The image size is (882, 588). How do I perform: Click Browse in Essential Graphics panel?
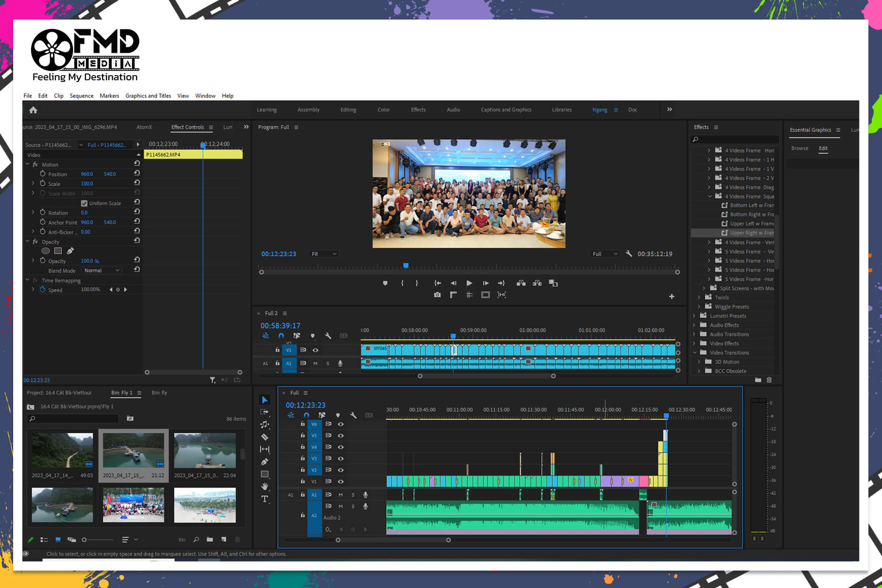point(800,148)
